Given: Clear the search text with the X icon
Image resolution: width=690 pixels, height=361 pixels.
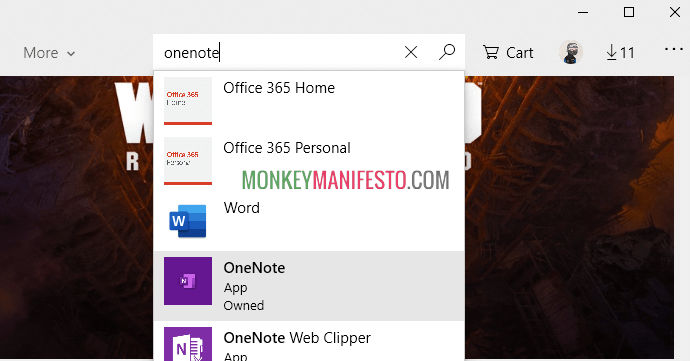Looking at the screenshot, I should [x=411, y=52].
